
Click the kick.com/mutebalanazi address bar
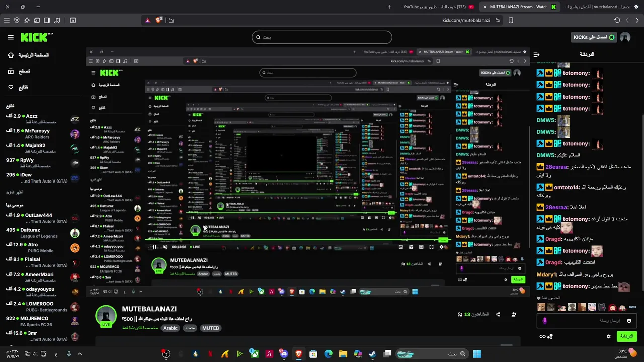tap(466, 20)
